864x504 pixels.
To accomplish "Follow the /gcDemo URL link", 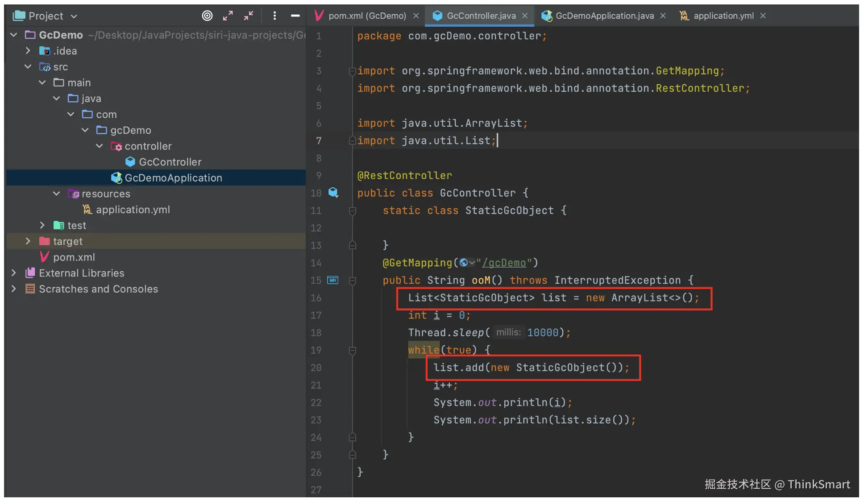I will pos(504,263).
